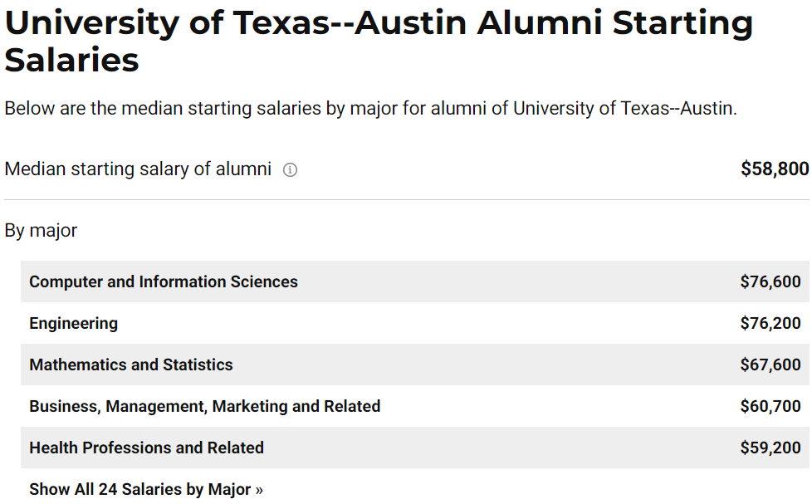Click the word Salaries in the heading
Screen dimensions: 812x504
tap(71, 60)
